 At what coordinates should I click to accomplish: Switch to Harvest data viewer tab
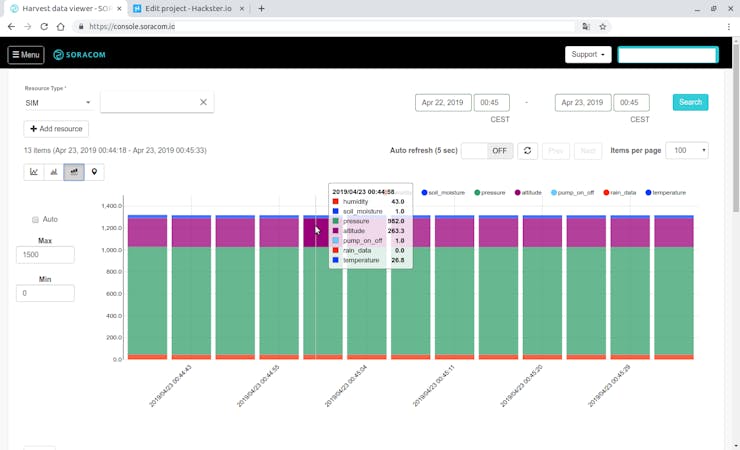(64, 8)
